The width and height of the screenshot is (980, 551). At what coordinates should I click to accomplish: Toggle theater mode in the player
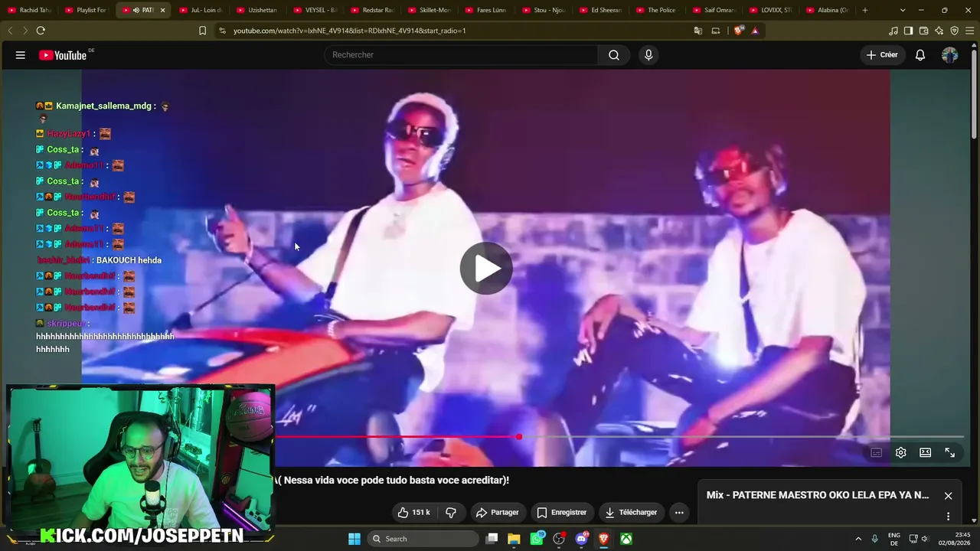tap(926, 453)
